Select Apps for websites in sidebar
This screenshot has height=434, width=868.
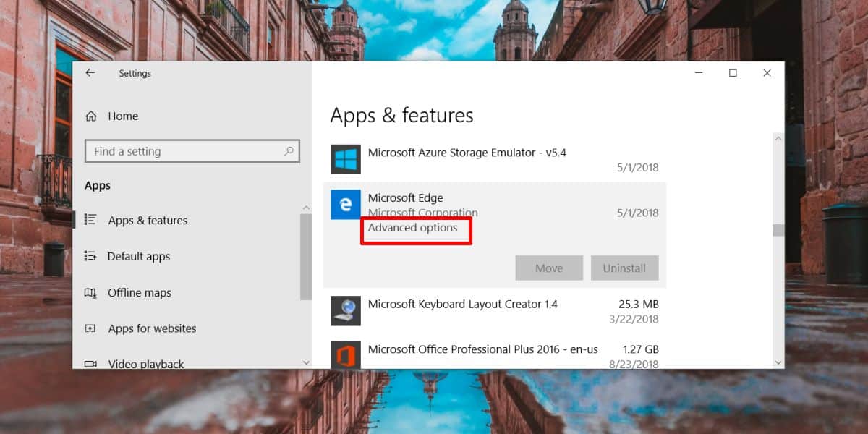point(152,328)
